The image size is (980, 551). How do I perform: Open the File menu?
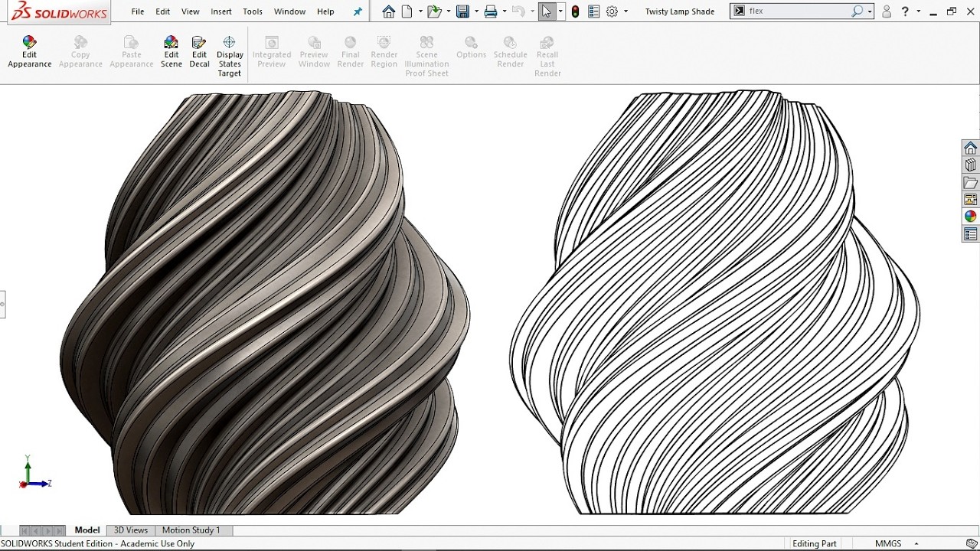pos(138,11)
